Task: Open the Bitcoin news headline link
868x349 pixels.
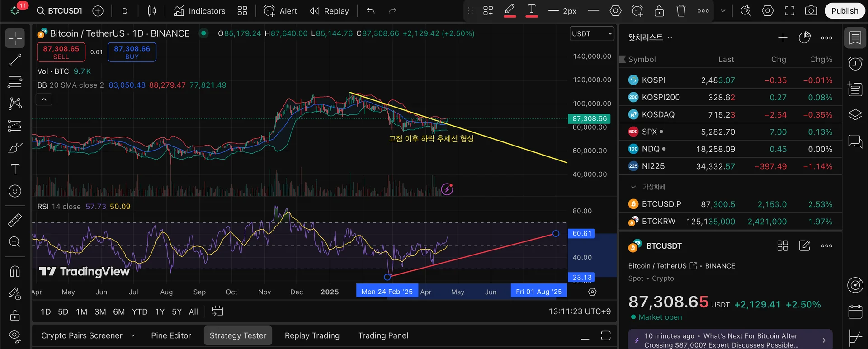Action: tap(730, 340)
